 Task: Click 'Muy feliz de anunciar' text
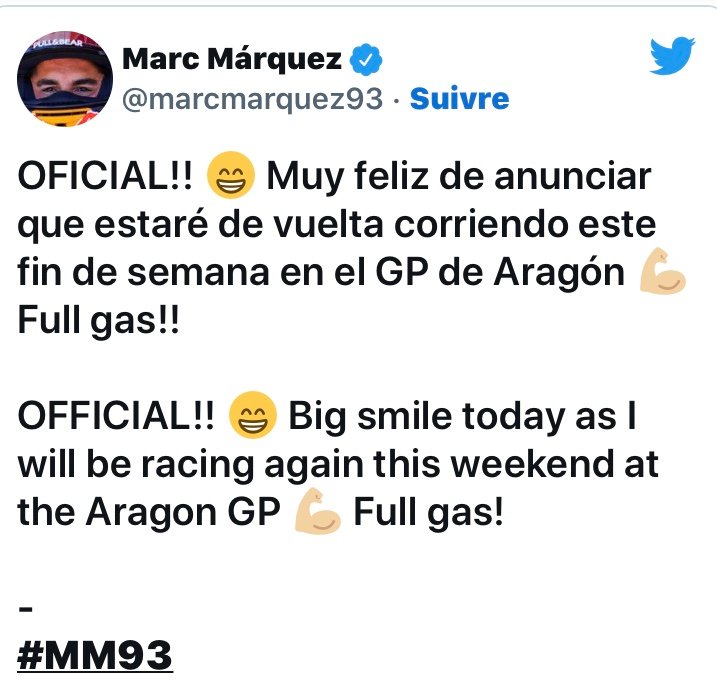click(x=459, y=177)
